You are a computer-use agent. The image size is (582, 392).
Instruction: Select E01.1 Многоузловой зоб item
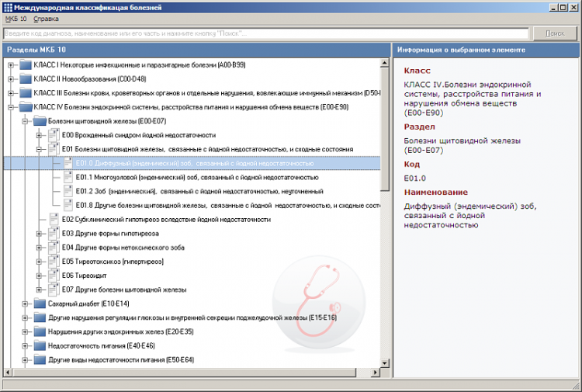click(x=197, y=178)
